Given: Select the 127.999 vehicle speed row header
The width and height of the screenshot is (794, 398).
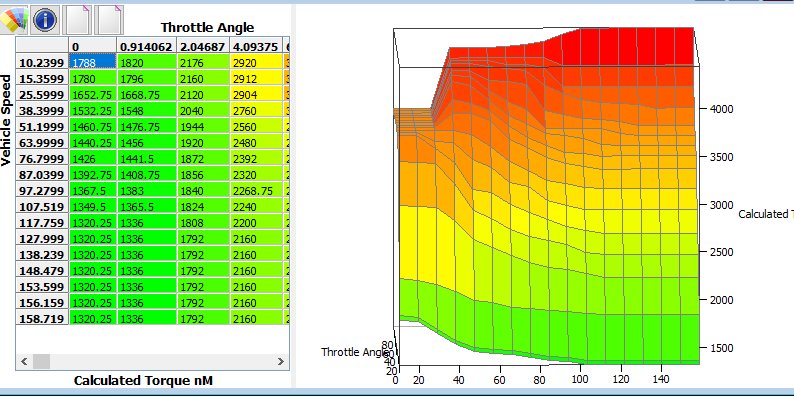Looking at the screenshot, I should pyautogui.click(x=42, y=238).
